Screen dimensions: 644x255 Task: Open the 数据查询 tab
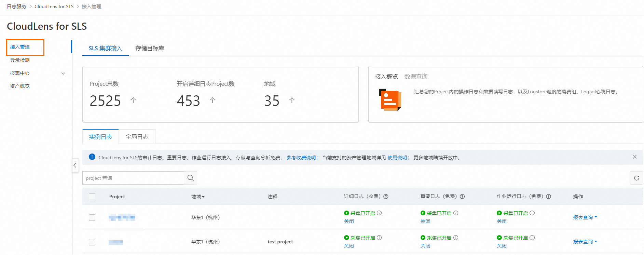coord(416,77)
